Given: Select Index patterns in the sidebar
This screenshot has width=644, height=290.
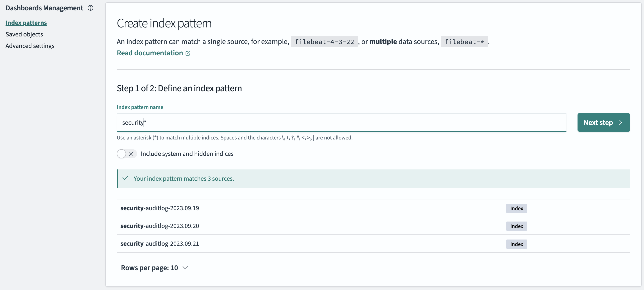Looking at the screenshot, I should click(26, 22).
